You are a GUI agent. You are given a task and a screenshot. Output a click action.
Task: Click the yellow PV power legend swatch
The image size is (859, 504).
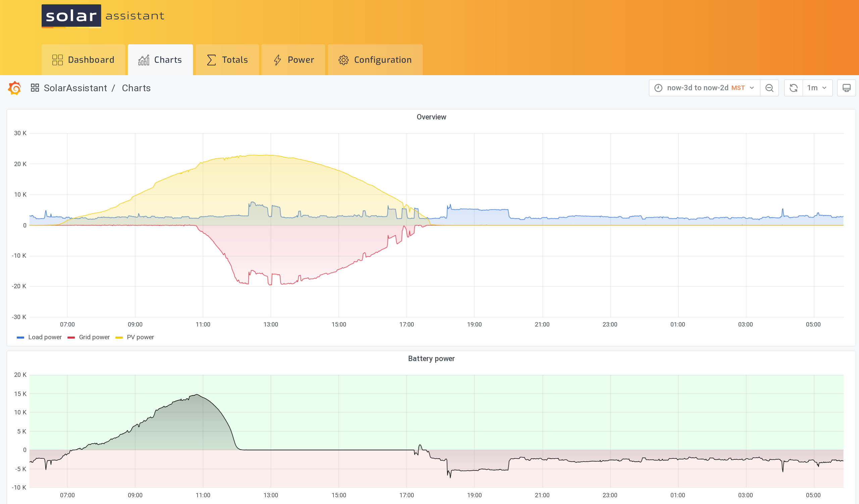pyautogui.click(x=119, y=337)
